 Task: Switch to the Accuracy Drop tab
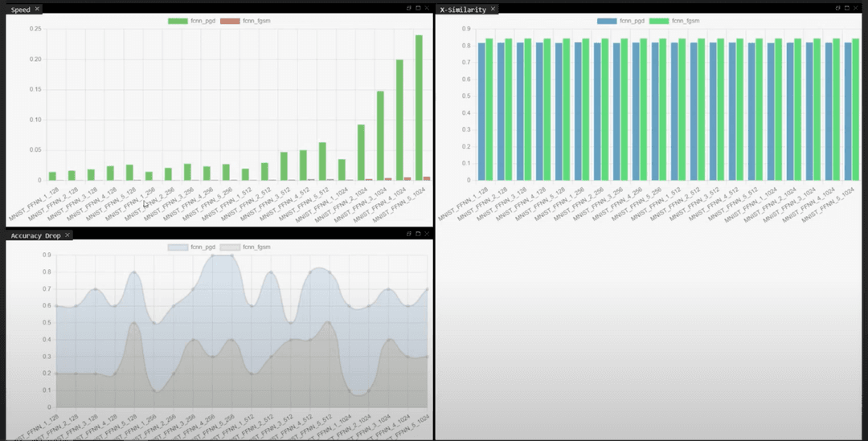[x=35, y=235]
